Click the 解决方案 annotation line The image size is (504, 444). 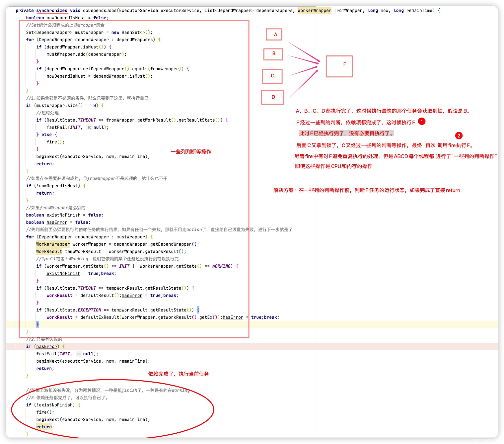tap(366, 190)
